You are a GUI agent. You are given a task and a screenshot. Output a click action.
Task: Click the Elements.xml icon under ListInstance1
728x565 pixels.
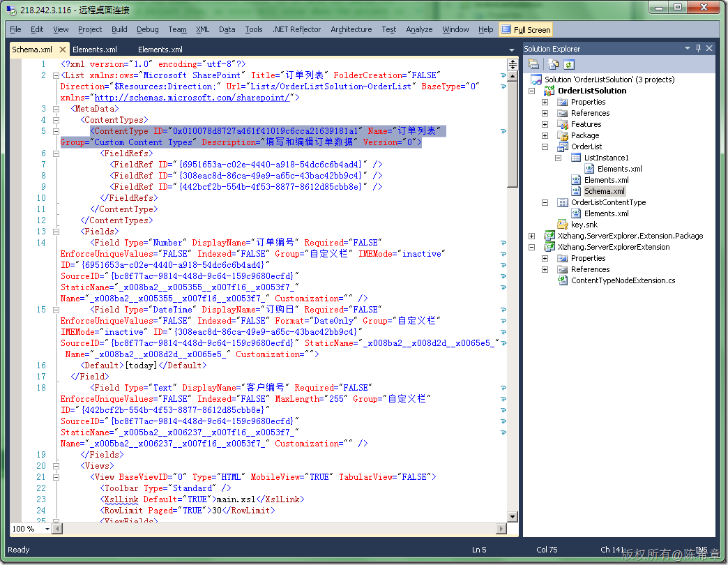(589, 169)
